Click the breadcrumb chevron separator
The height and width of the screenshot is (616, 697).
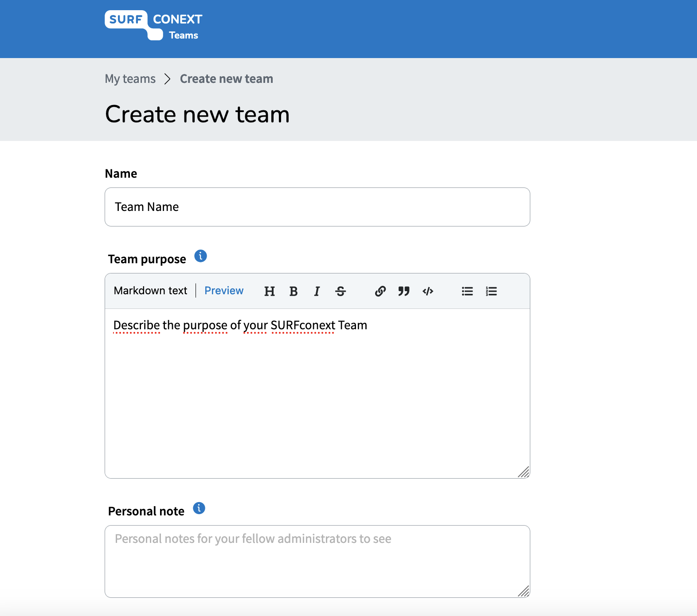pyautogui.click(x=168, y=79)
